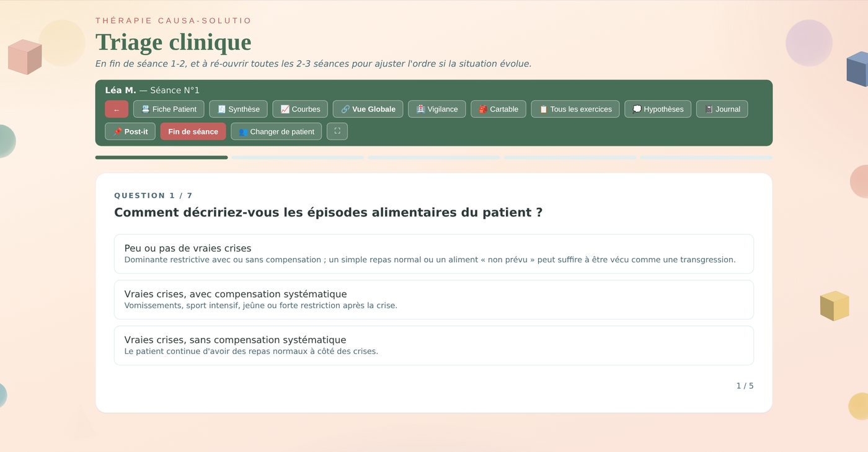Click the '1 / 5' page counter
The height and width of the screenshot is (452, 868).
coord(745,386)
